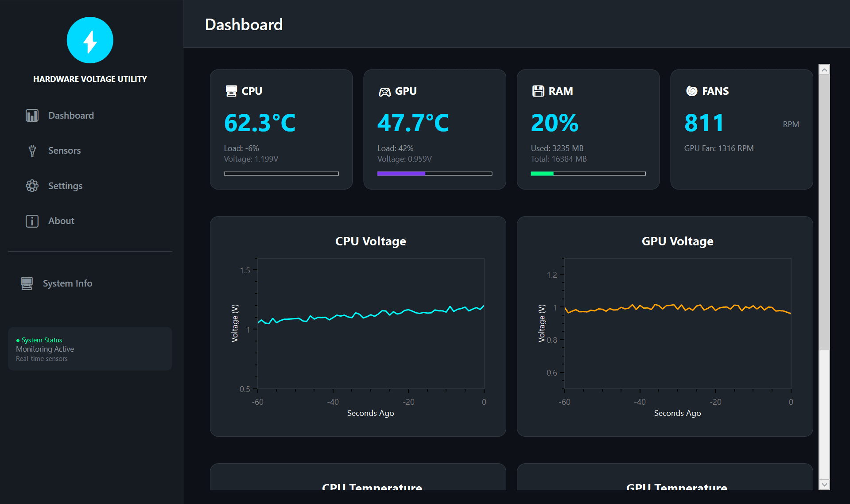Click the FANS spiral icon
850x504 pixels.
point(691,91)
